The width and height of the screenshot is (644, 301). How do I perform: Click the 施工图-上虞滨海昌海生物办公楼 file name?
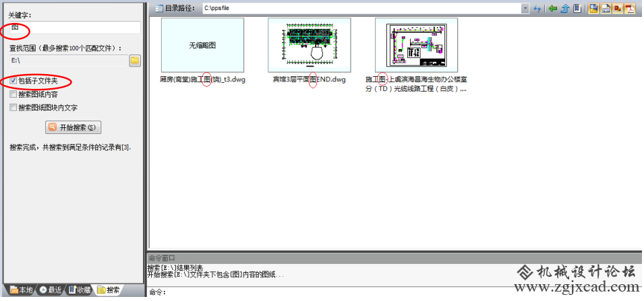tap(416, 83)
